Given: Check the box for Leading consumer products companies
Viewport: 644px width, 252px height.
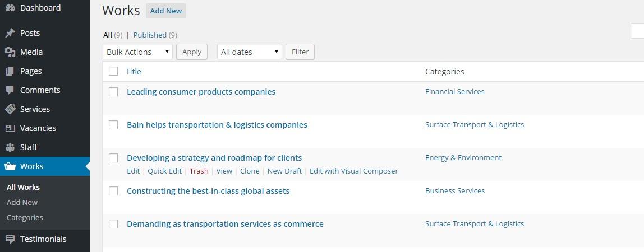Looking at the screenshot, I should pyautogui.click(x=113, y=92).
